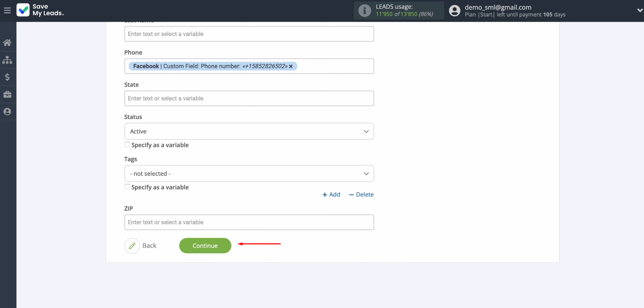This screenshot has width=644, height=308.
Task: Click the demo_sml@gmail.com account text
Action: tap(498, 7)
